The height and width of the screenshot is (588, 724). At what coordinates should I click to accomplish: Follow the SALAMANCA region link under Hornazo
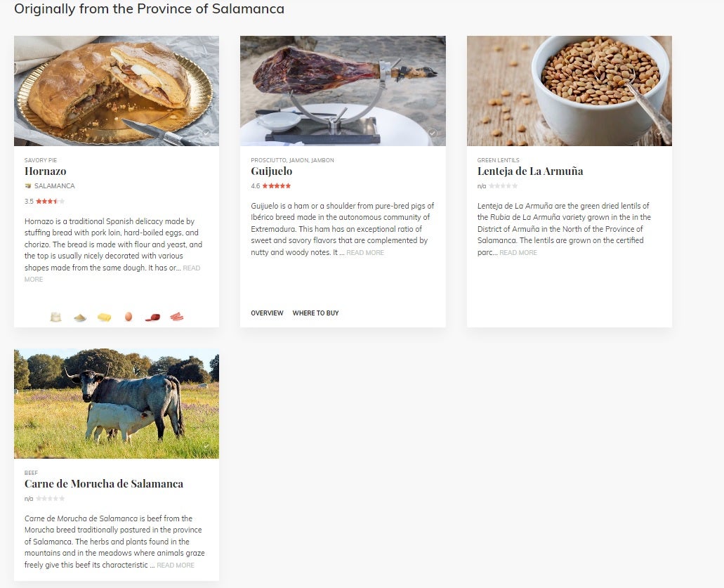pos(55,185)
